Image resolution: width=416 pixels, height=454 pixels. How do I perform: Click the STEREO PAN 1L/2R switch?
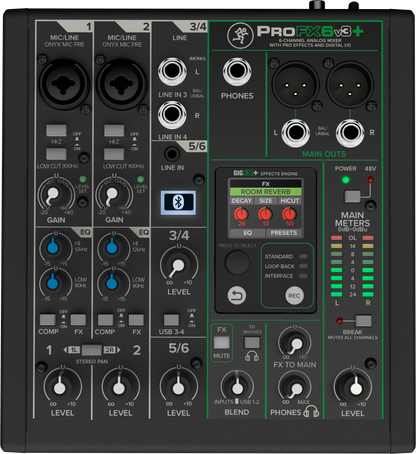click(92, 350)
